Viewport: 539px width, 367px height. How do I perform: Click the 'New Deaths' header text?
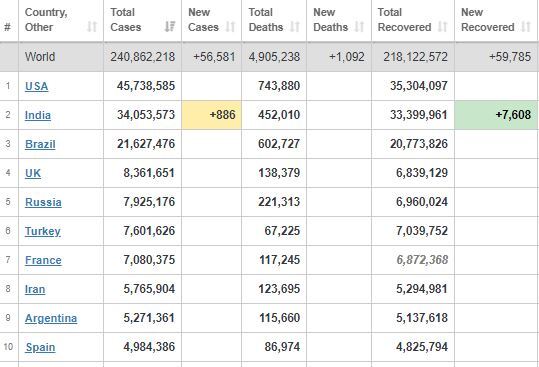point(330,20)
